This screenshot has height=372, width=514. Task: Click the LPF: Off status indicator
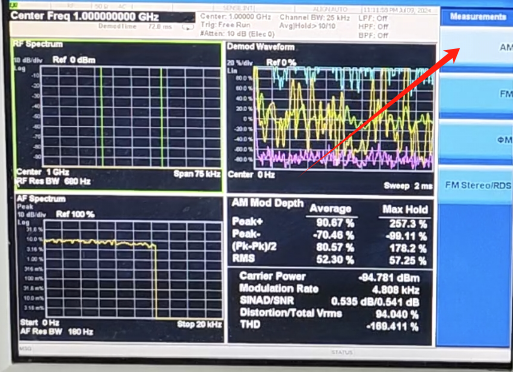click(x=373, y=18)
